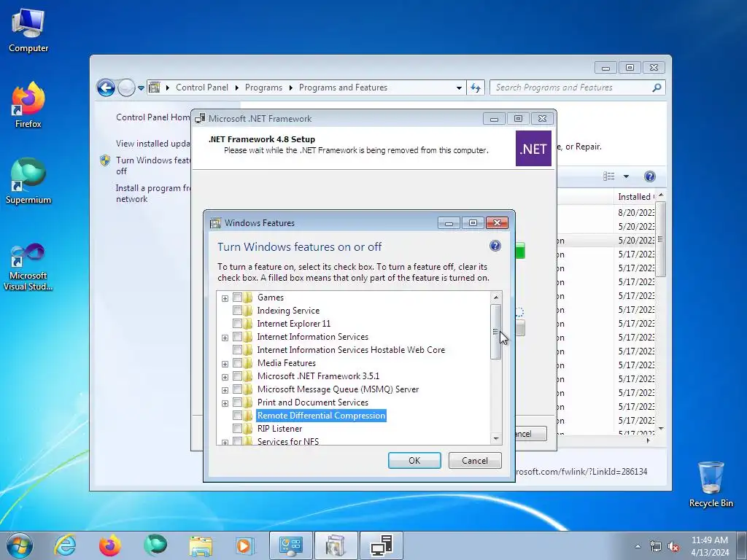747x560 pixels.
Task: Open Windows Explorer from the taskbar
Action: click(201, 545)
